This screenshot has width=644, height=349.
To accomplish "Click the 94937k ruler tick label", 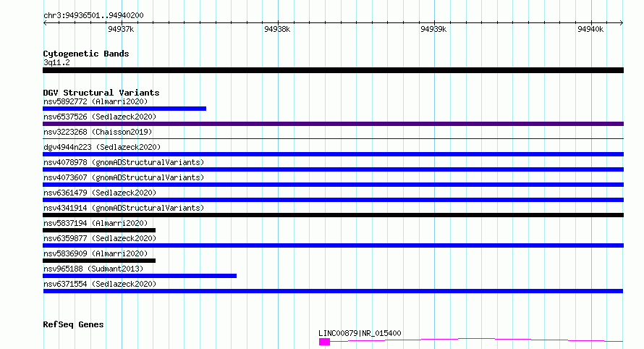I will (x=121, y=29).
